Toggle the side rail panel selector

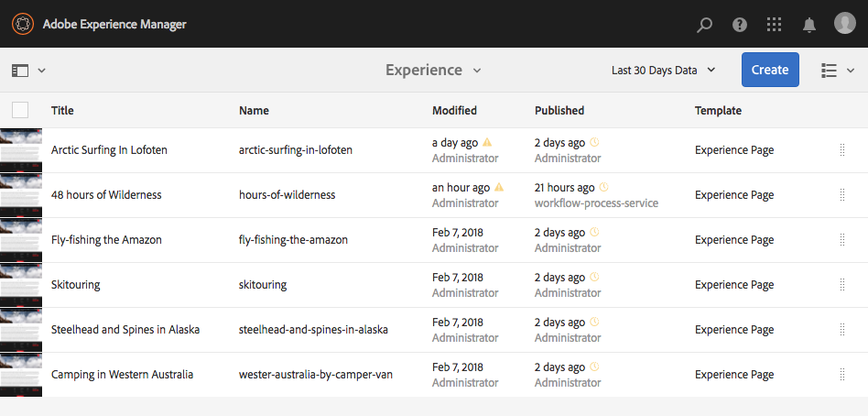(x=28, y=71)
